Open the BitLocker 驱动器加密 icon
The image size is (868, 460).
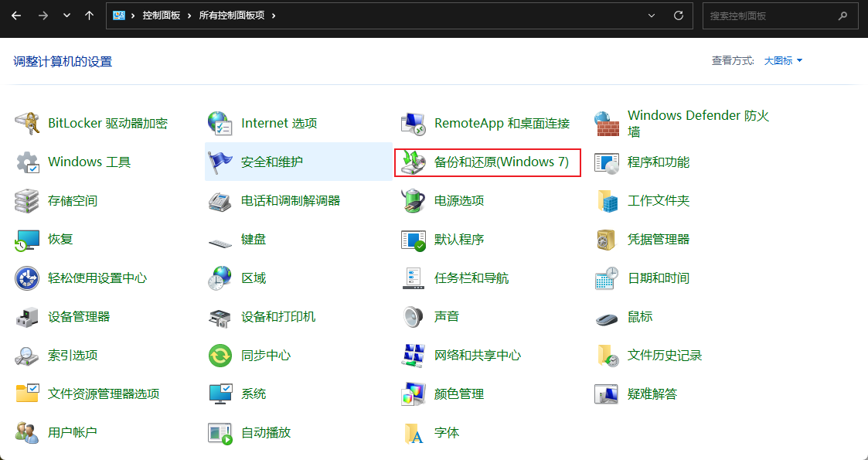tap(27, 124)
